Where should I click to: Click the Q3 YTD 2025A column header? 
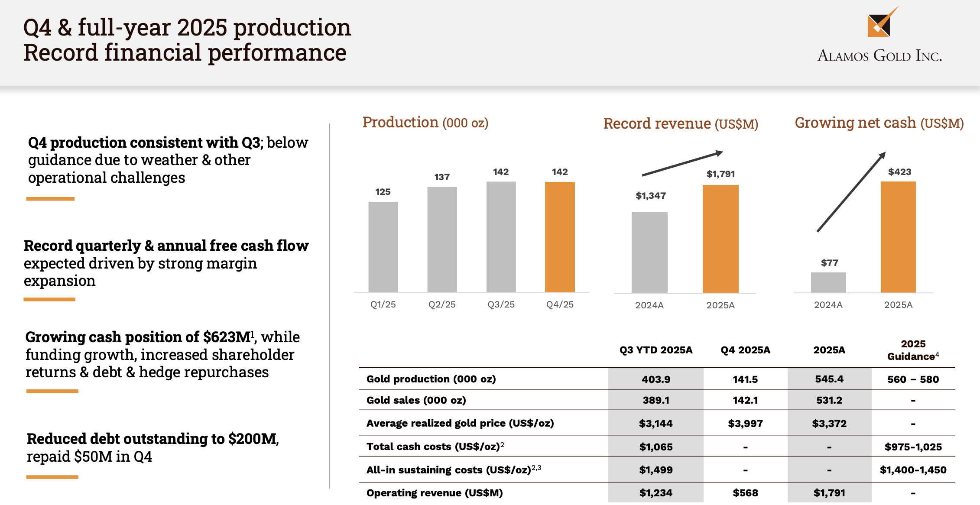(655, 350)
